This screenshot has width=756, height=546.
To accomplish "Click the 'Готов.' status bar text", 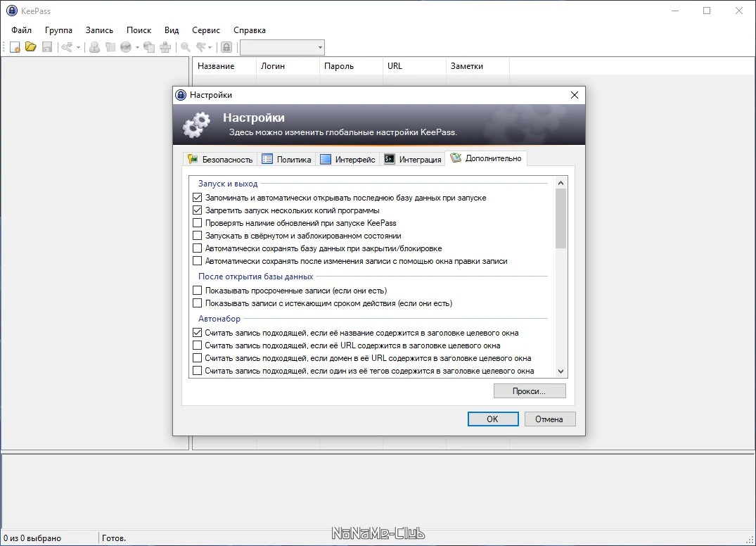I will [x=114, y=538].
